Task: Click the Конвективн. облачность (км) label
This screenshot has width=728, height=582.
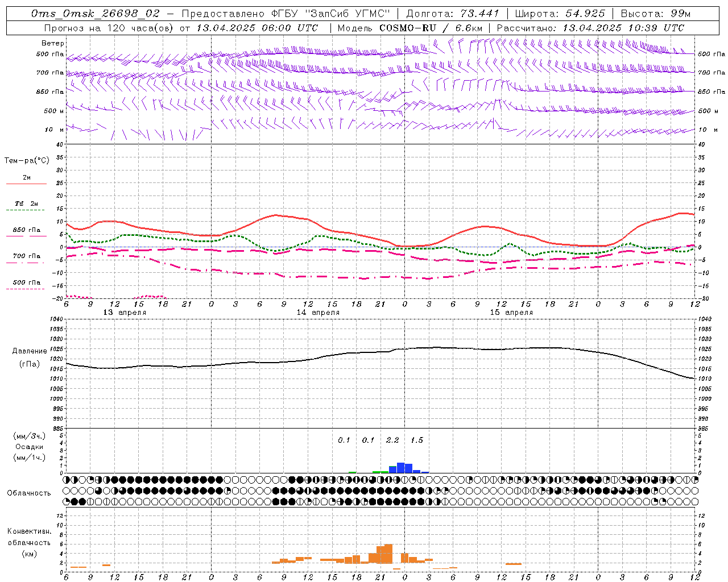Action: 29,542
